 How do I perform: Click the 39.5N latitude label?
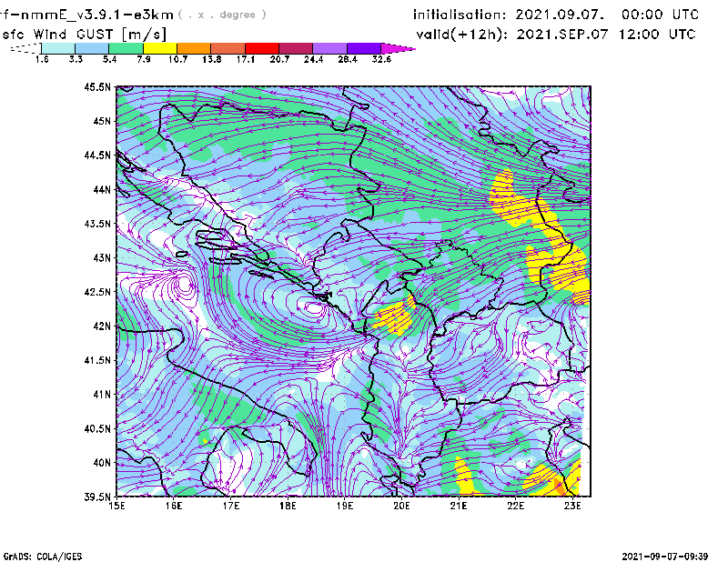click(x=97, y=497)
